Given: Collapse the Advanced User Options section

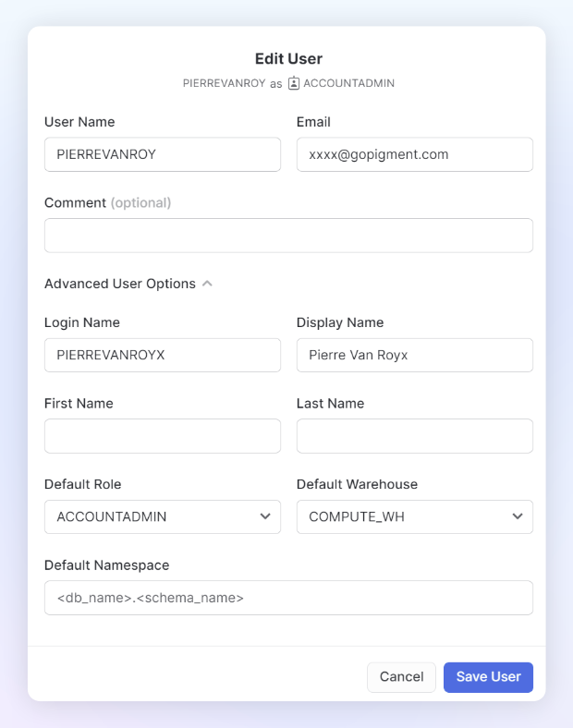Looking at the screenshot, I should pyautogui.click(x=128, y=284).
